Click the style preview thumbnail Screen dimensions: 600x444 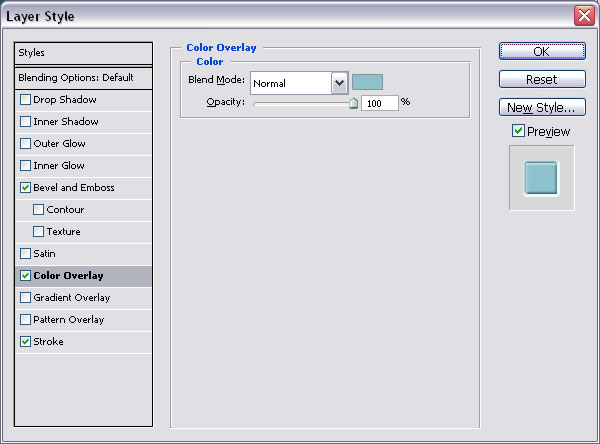tap(541, 178)
